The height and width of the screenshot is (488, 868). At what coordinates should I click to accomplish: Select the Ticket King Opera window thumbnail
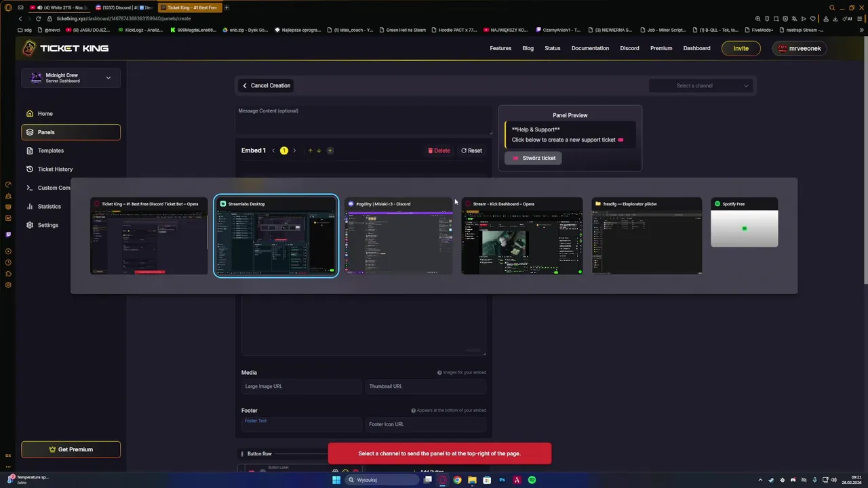(149, 236)
